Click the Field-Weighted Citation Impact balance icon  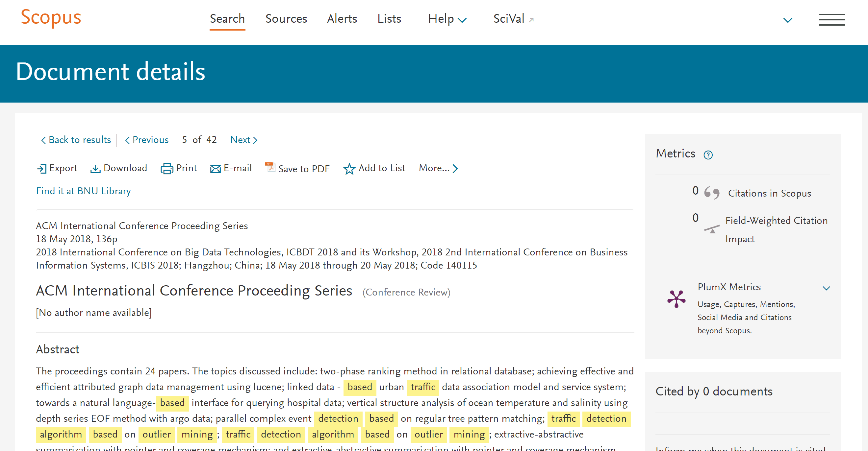(x=712, y=229)
